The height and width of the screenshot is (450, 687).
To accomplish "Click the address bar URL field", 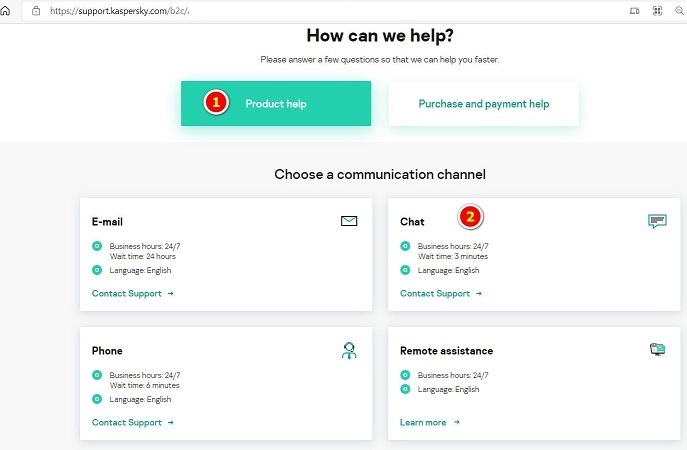I will click(300, 10).
